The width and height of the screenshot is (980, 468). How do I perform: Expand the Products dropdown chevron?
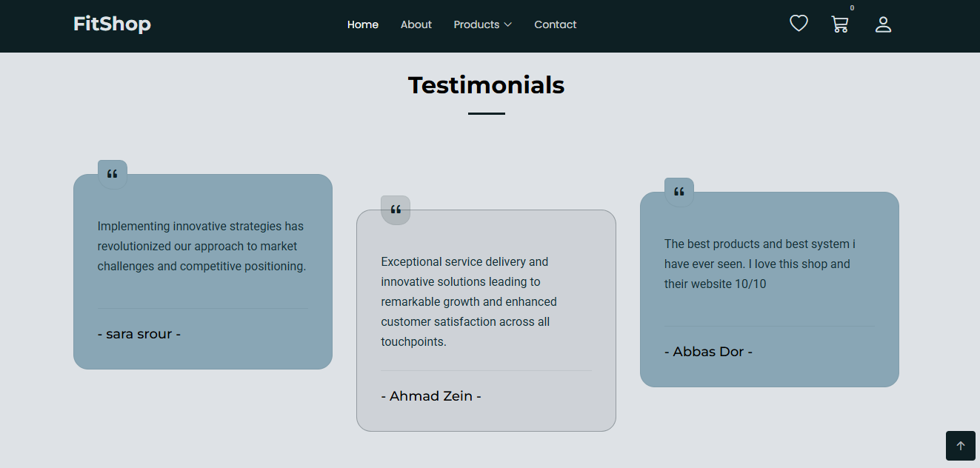coord(508,25)
